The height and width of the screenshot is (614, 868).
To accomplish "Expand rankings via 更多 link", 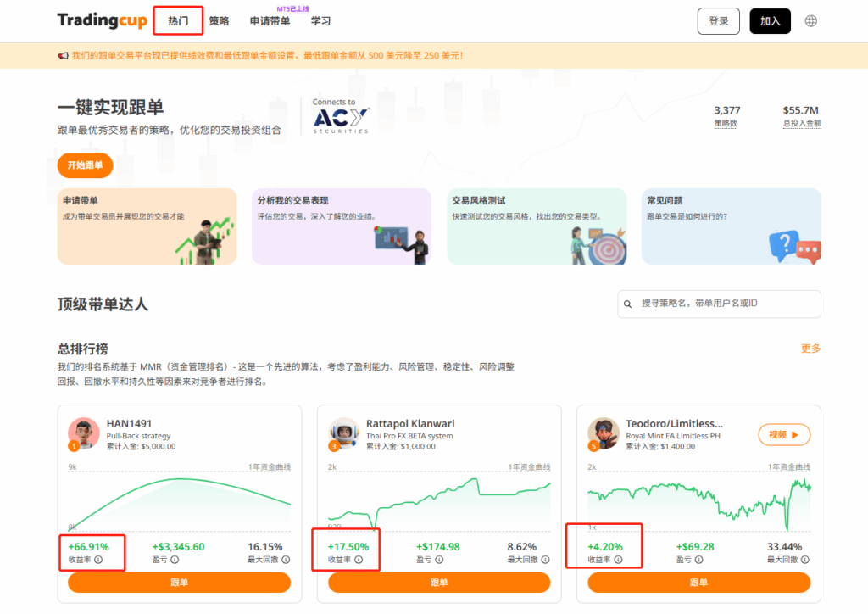I will [x=810, y=349].
